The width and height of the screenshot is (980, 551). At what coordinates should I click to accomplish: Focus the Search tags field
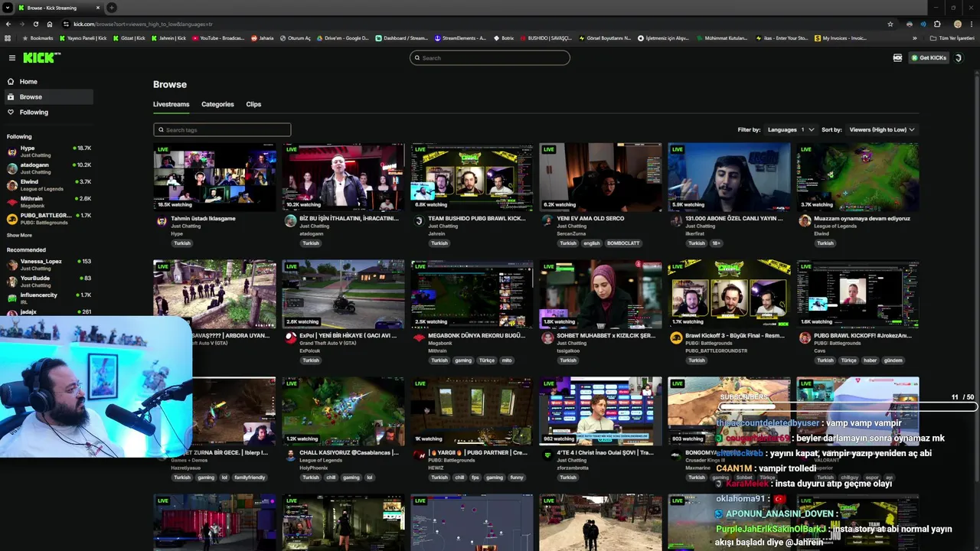tap(222, 130)
